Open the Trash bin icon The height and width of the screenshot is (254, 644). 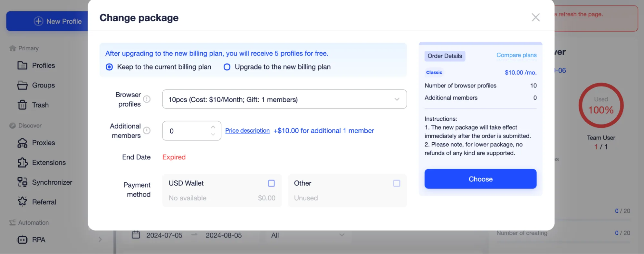[22, 105]
